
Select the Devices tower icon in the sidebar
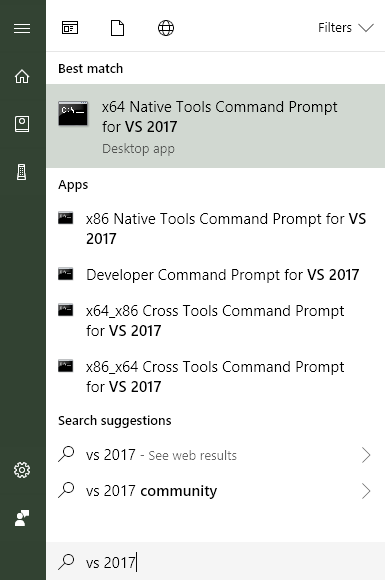(x=22, y=172)
